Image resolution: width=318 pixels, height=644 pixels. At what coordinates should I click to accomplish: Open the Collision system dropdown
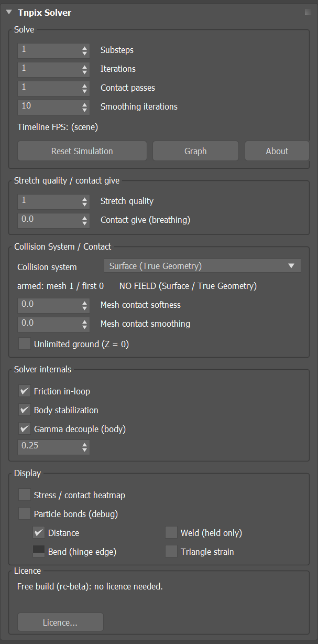click(x=202, y=266)
